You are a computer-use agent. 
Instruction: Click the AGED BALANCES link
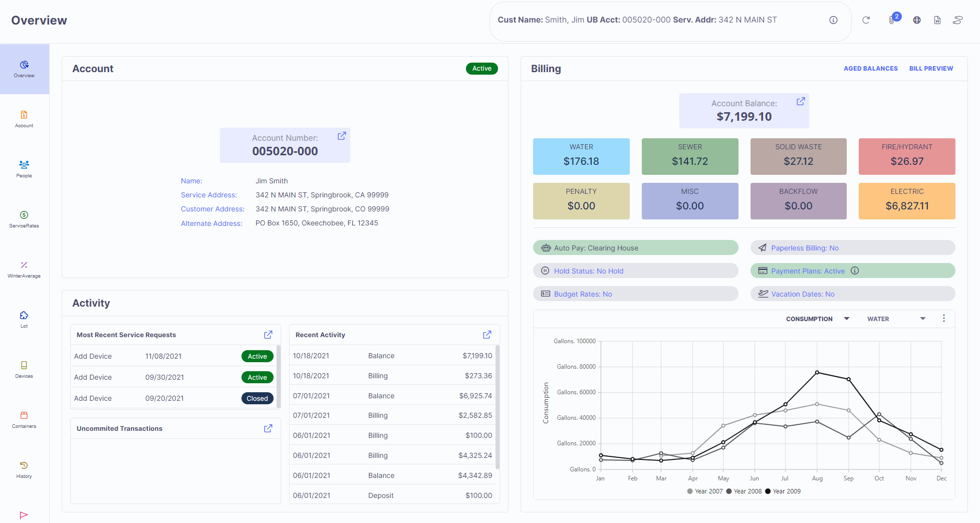pyautogui.click(x=870, y=69)
